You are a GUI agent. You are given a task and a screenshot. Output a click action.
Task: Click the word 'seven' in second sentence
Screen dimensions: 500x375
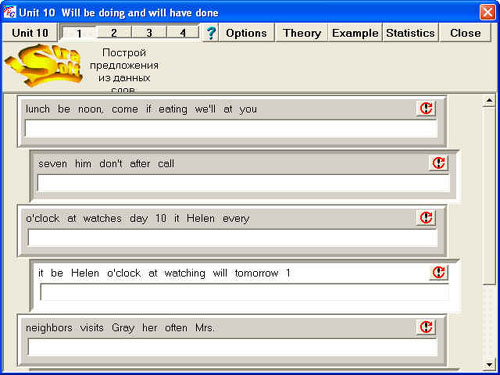click(x=53, y=164)
